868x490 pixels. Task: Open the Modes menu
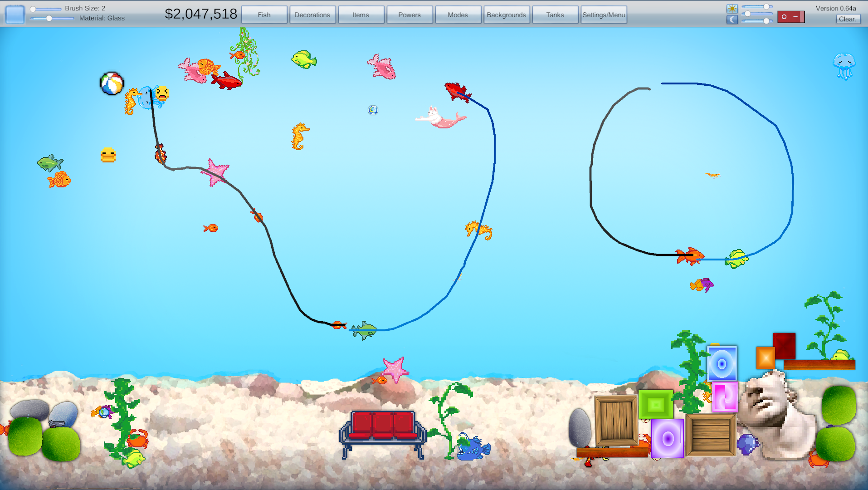pyautogui.click(x=458, y=15)
